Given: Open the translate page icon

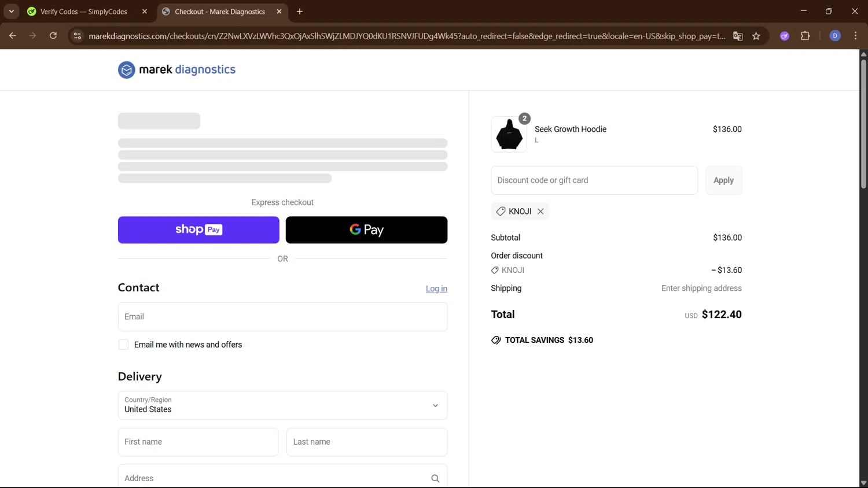Looking at the screenshot, I should pos(738,36).
